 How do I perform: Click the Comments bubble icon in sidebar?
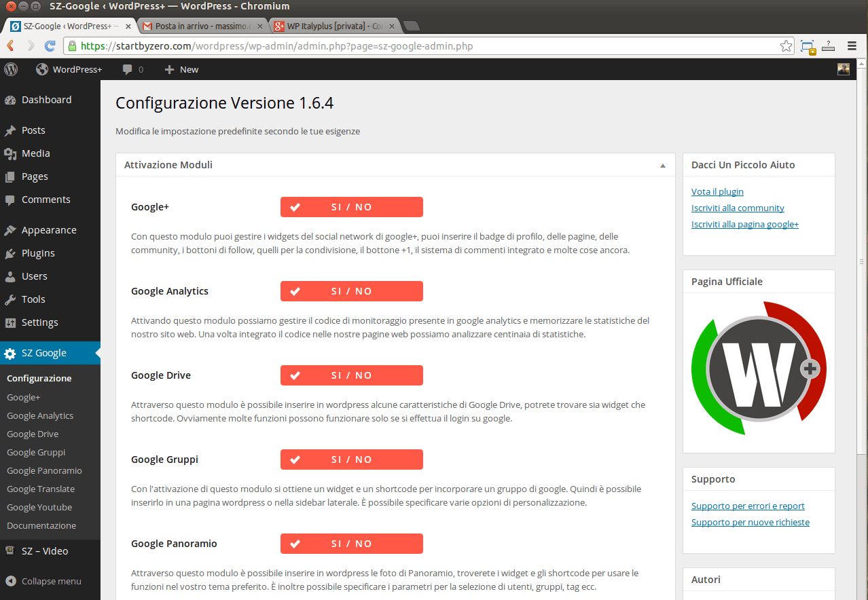pyautogui.click(x=10, y=200)
